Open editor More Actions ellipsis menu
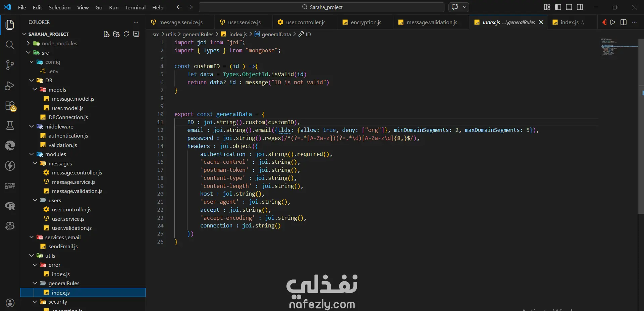Image resolution: width=644 pixels, height=311 pixels. point(634,22)
